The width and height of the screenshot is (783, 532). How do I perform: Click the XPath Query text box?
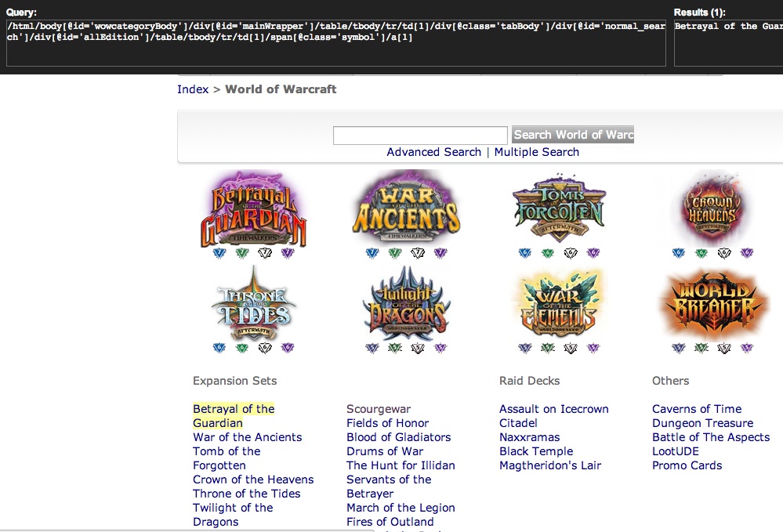pos(335,43)
